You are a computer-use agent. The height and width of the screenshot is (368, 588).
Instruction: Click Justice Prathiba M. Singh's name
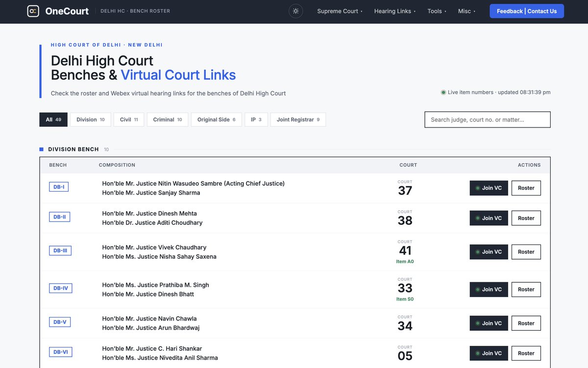[x=155, y=285]
